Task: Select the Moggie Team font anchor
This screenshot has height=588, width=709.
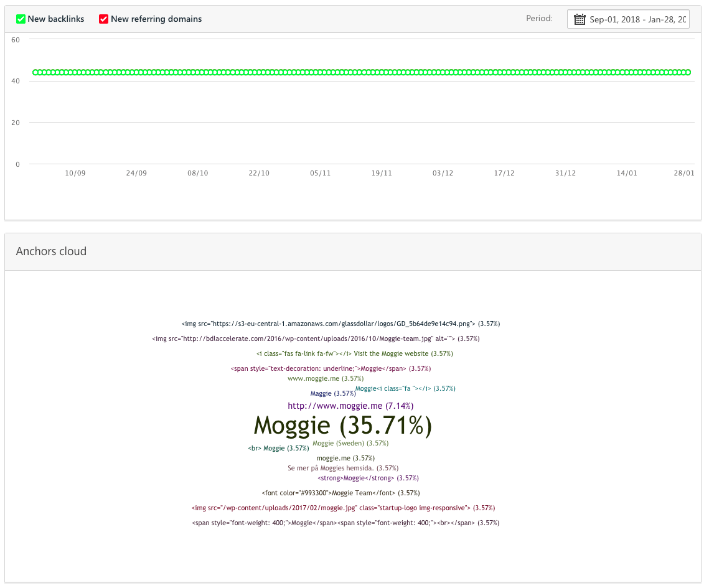Action: click(340, 493)
